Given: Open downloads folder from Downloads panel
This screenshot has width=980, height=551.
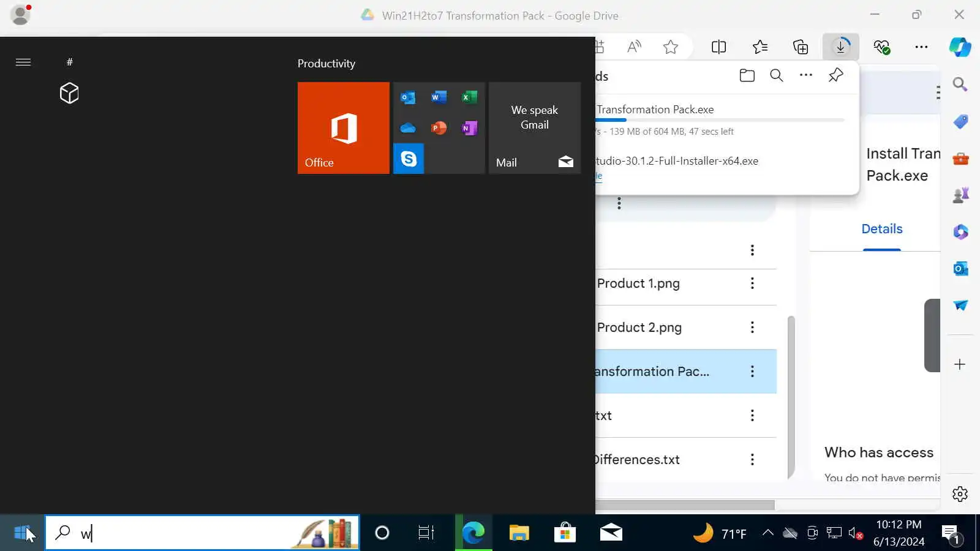Looking at the screenshot, I should coord(747,75).
